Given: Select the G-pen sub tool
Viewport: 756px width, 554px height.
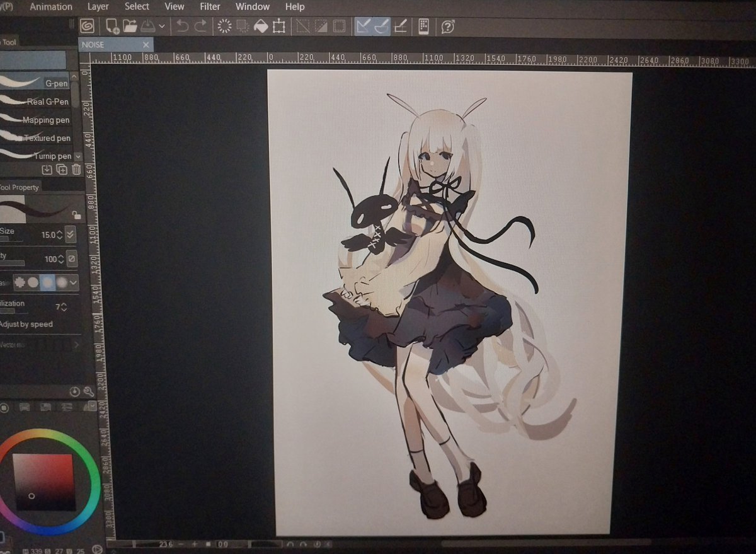Looking at the screenshot, I should (35, 82).
